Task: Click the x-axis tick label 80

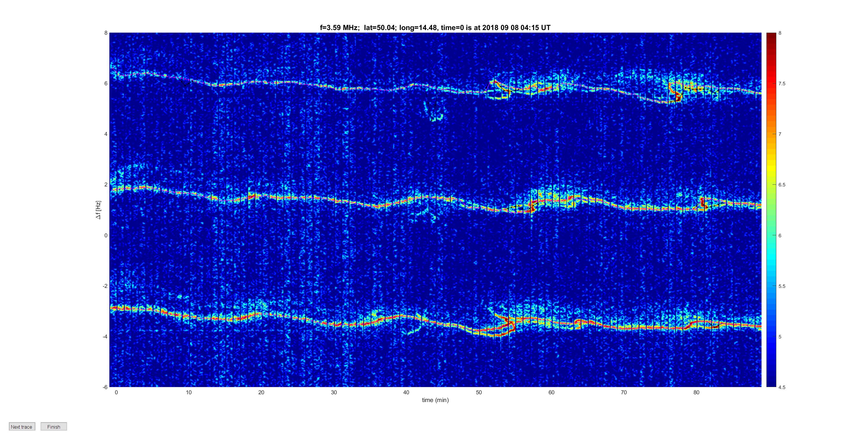Action: pyautogui.click(x=696, y=392)
